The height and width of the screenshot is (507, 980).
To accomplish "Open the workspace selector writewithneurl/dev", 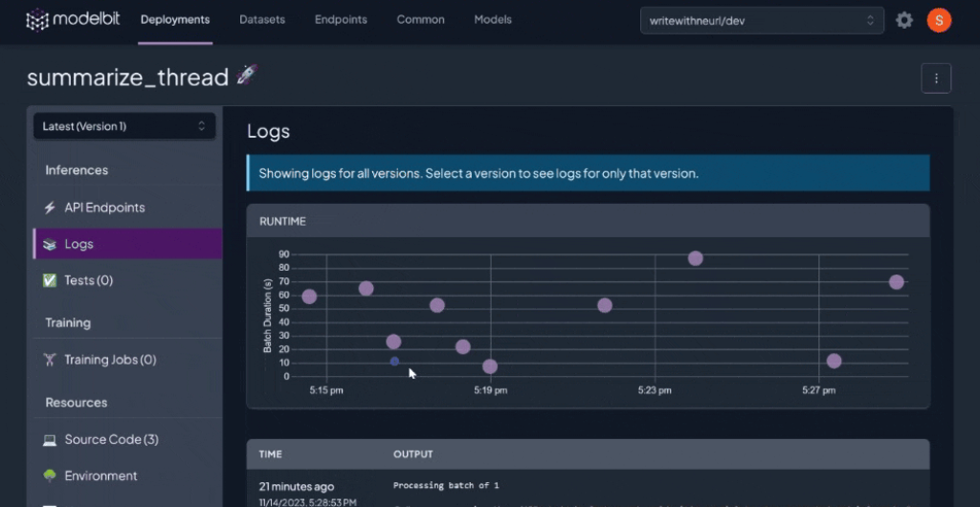I will click(762, 21).
